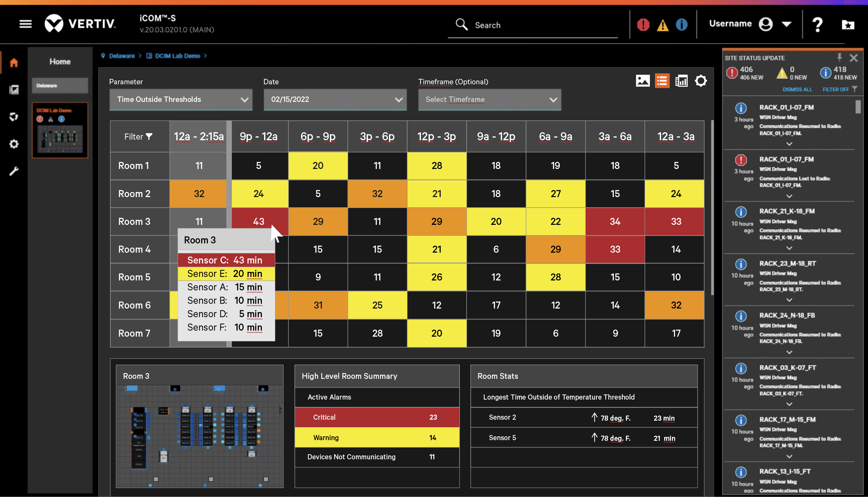Open the Select Timeframe dropdown

(x=490, y=100)
